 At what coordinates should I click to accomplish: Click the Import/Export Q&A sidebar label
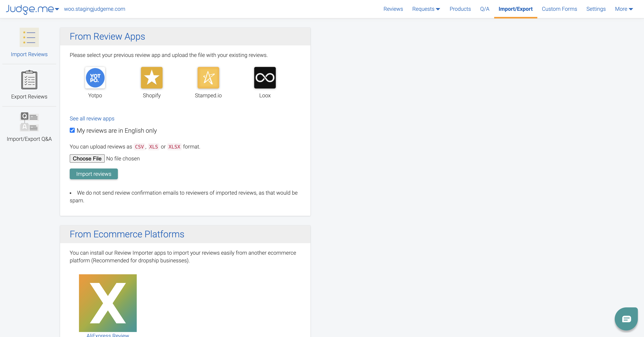point(29,139)
